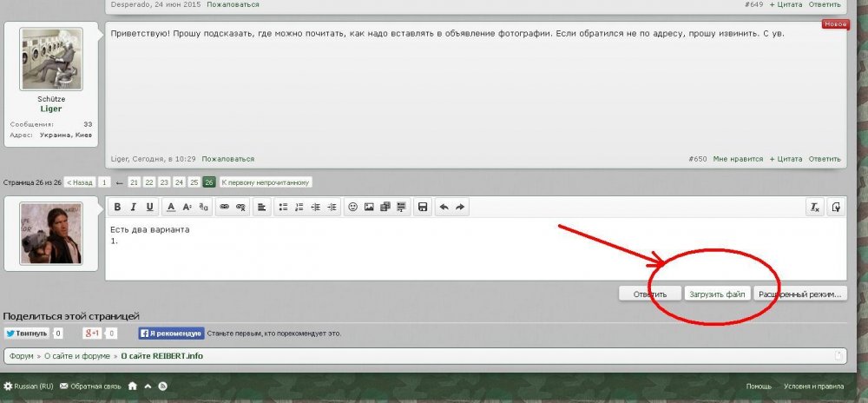Redo last edit in editor
This screenshot has width=868, height=403.
click(x=459, y=207)
